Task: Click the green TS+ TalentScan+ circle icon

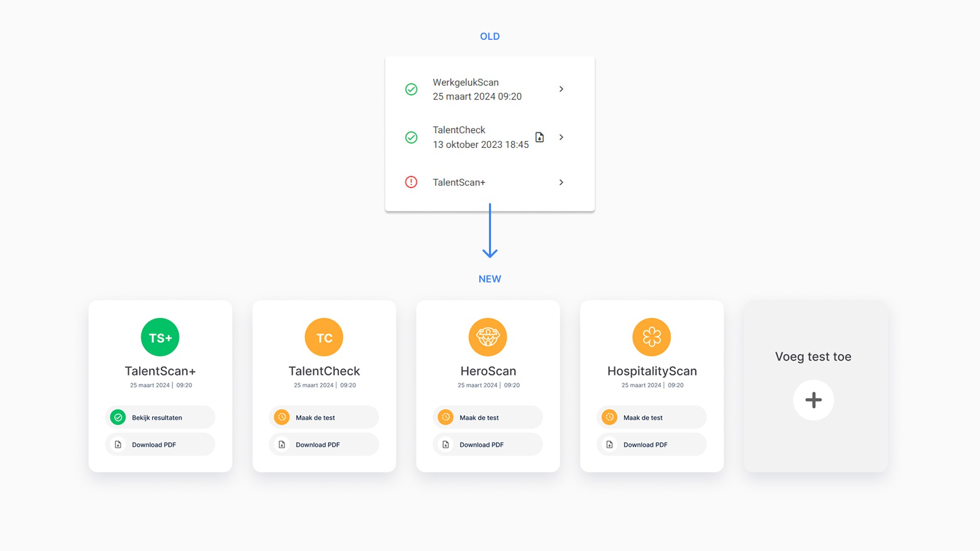Action: pos(160,337)
